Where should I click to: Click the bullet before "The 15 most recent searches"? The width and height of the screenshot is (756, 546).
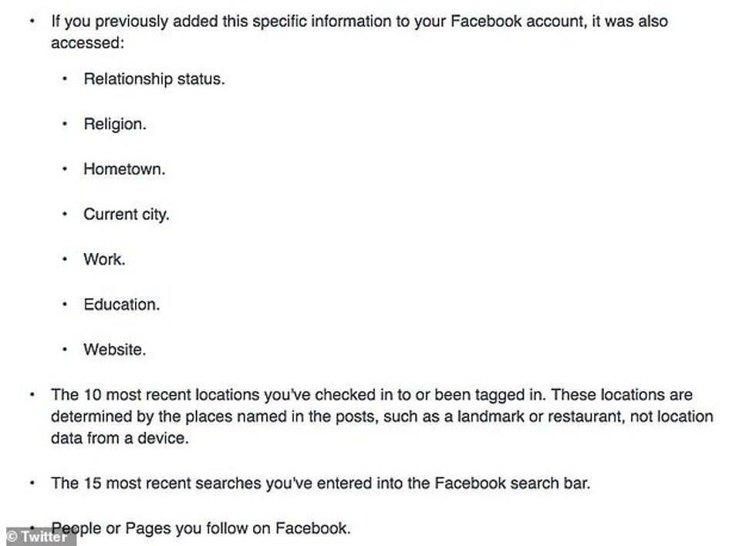32,484
